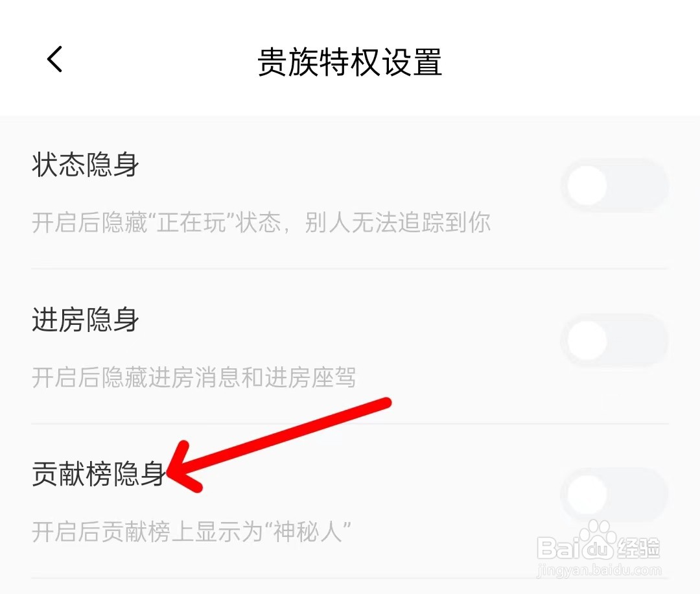
Task: Choose the 贡献榜隐身 setting label
Action: 99,473
